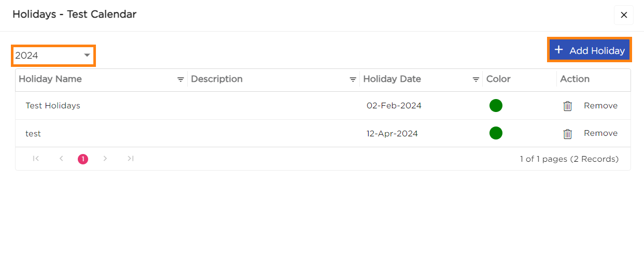This screenshot has height=266, width=644.
Task: Click the Add Holiday button
Action: point(589,50)
